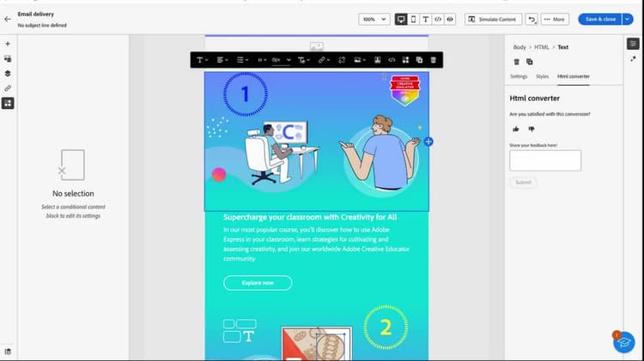Toggle the right properties panel icon

click(633, 44)
